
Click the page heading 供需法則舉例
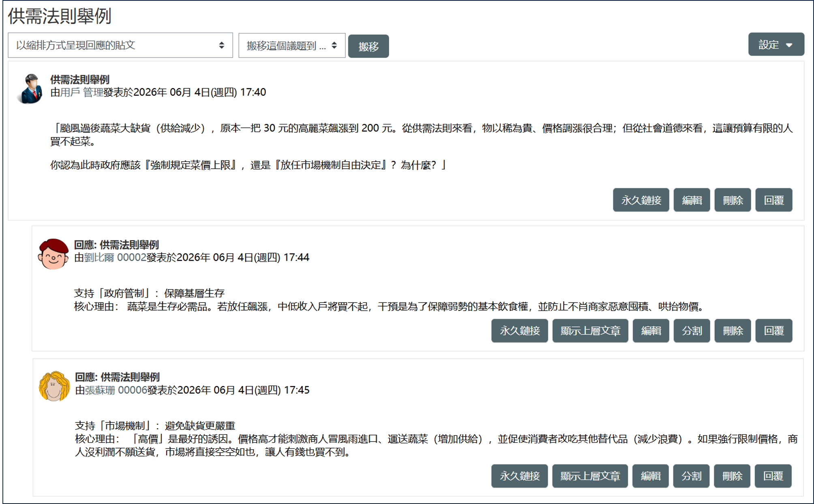click(x=60, y=16)
